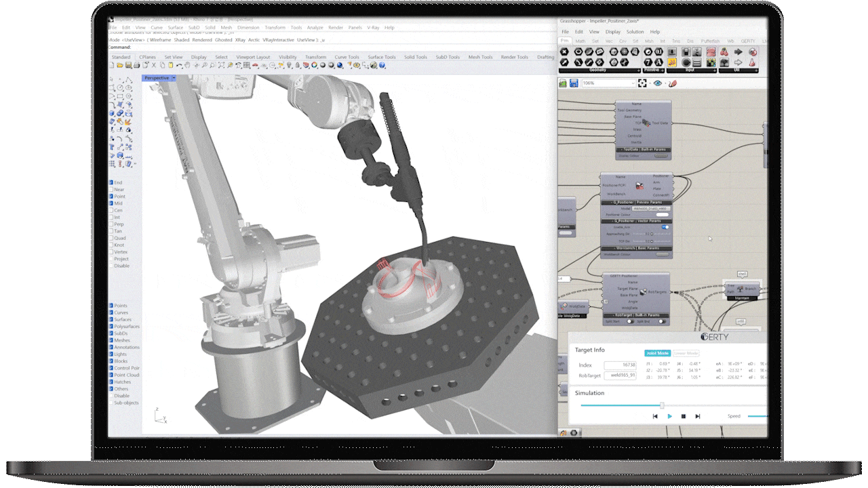Collapse the RobTarget Built-in Params section

tap(636, 315)
